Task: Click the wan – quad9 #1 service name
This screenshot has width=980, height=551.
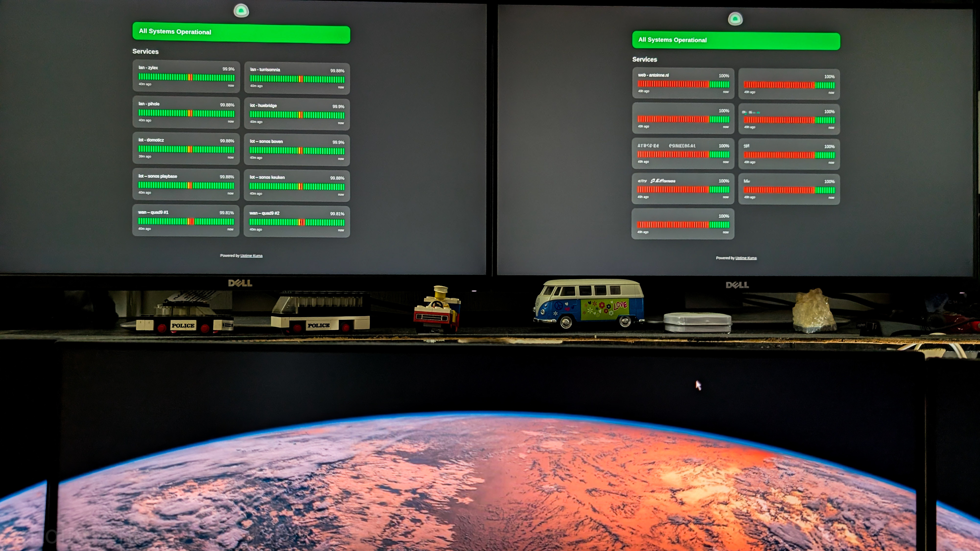Action: pyautogui.click(x=153, y=212)
